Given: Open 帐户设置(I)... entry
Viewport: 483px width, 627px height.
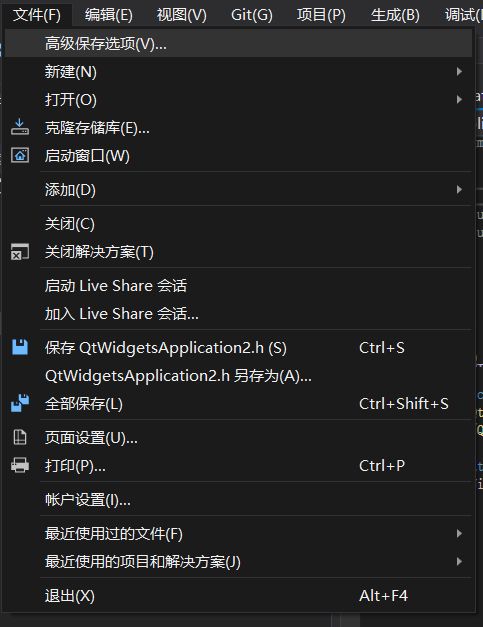Looking at the screenshot, I should pos(238,499).
